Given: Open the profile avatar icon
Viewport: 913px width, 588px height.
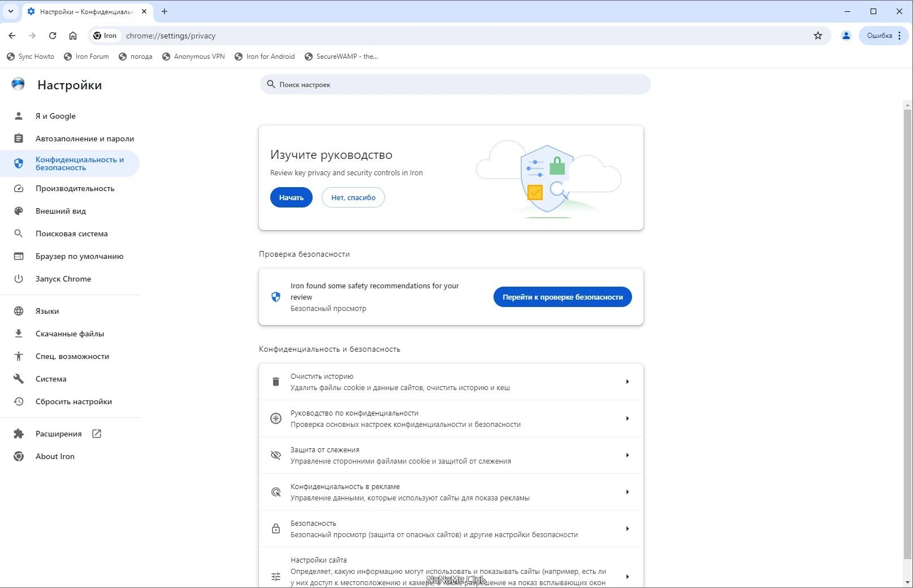Looking at the screenshot, I should 846,36.
